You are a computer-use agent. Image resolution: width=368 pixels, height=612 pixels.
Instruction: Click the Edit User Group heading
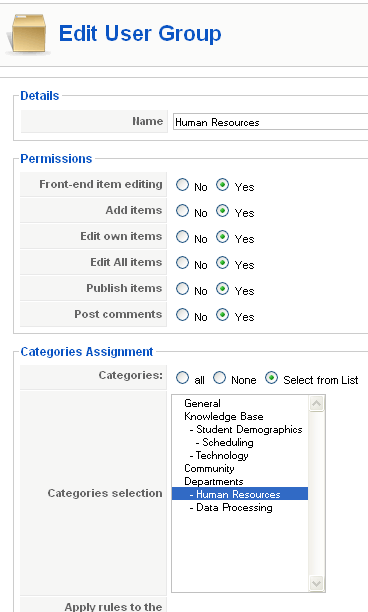(140, 34)
